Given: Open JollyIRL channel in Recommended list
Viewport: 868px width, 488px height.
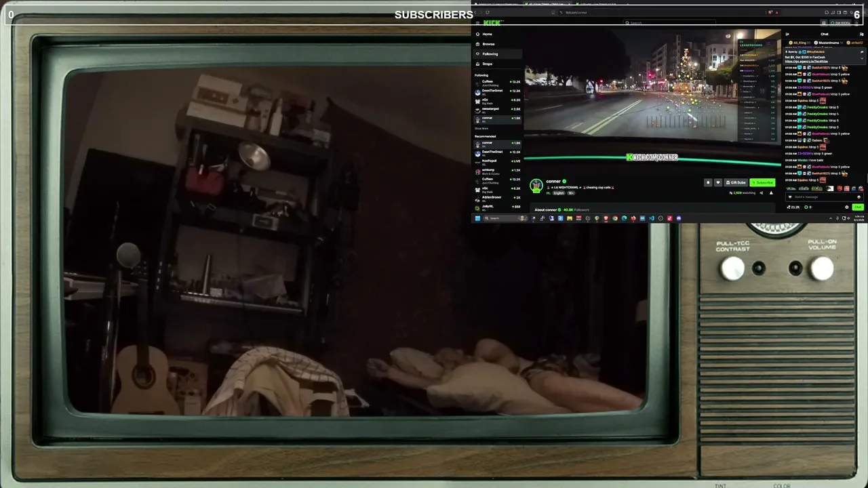Looking at the screenshot, I should click(497, 207).
